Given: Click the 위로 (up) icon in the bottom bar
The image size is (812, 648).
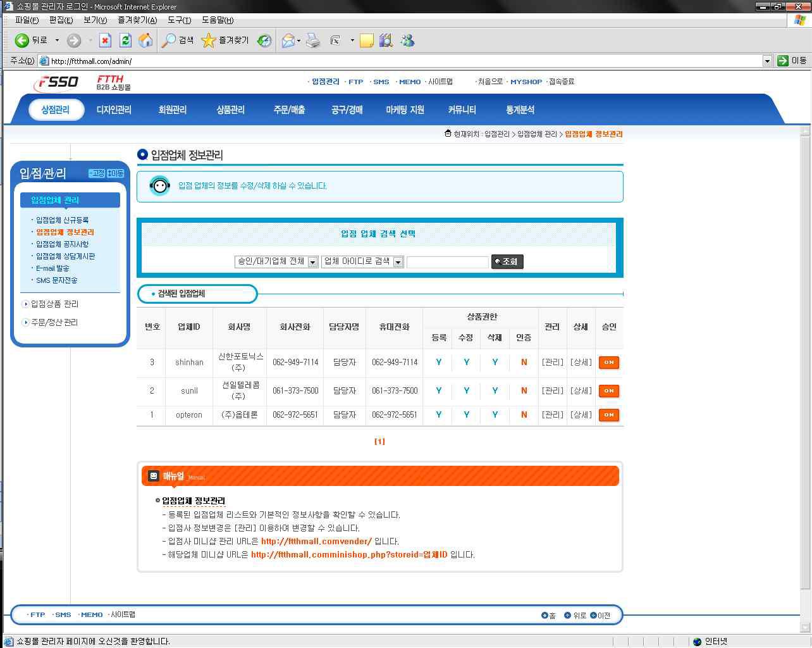Looking at the screenshot, I should 567,615.
